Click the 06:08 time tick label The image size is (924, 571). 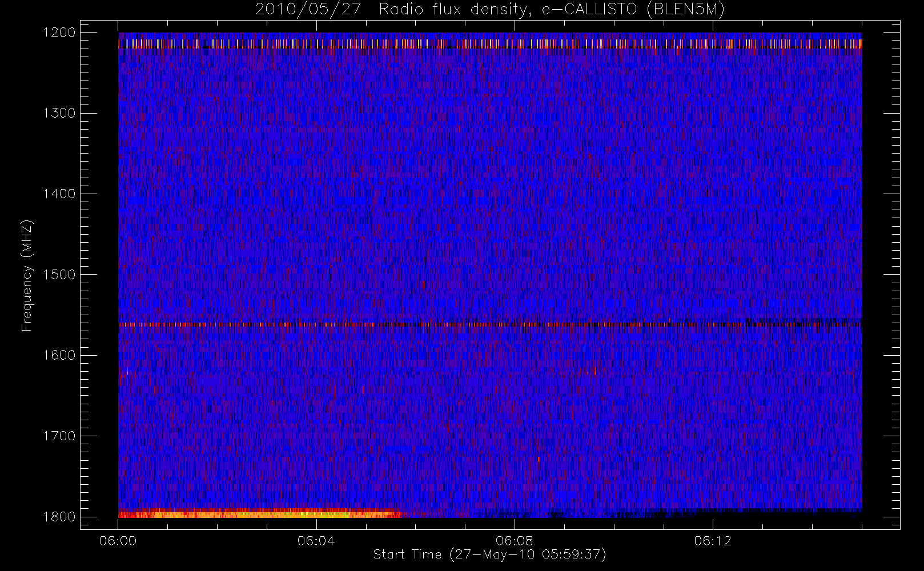[x=515, y=541]
